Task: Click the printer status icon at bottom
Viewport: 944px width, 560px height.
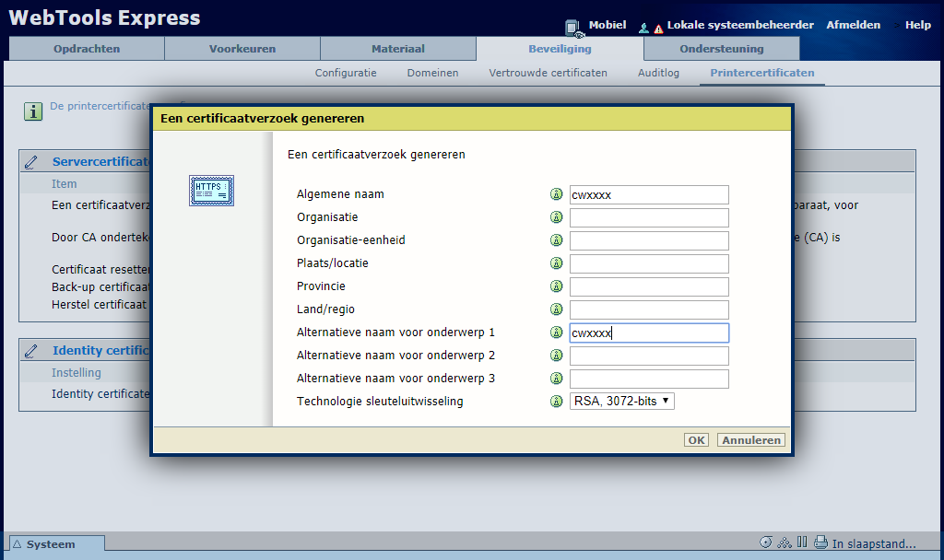Action: (820, 542)
